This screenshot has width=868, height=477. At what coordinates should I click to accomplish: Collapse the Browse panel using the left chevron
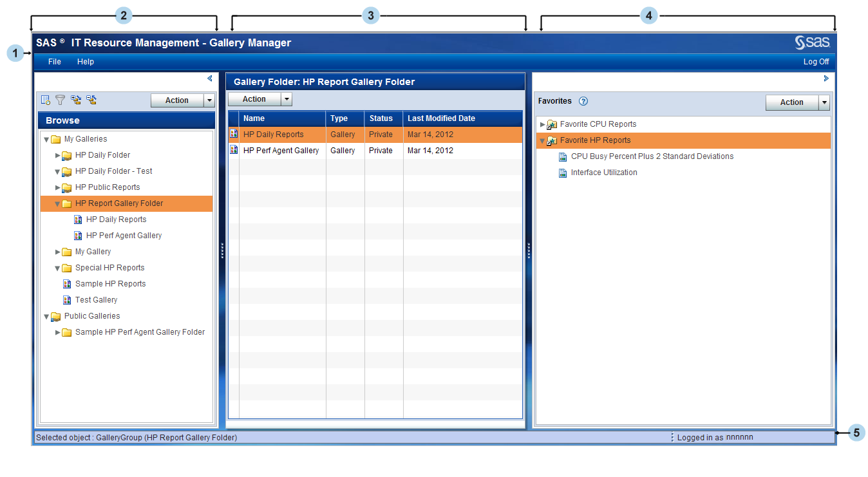(209, 78)
